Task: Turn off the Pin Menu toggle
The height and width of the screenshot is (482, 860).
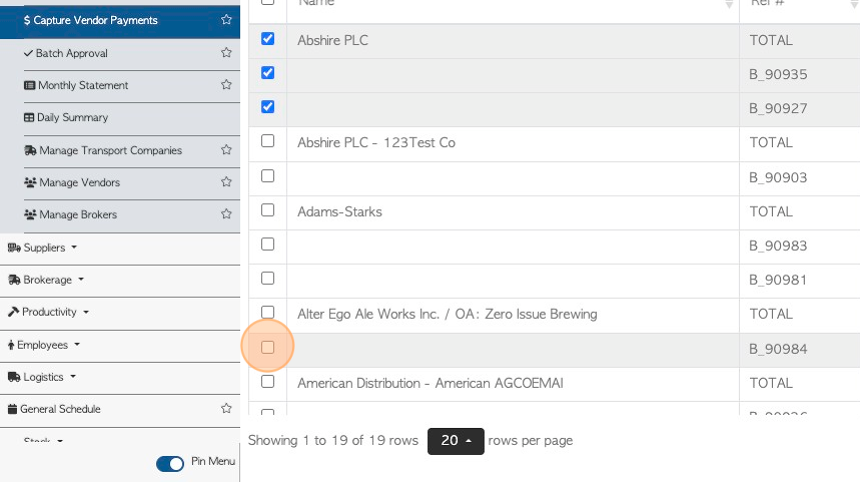Action: point(170,463)
